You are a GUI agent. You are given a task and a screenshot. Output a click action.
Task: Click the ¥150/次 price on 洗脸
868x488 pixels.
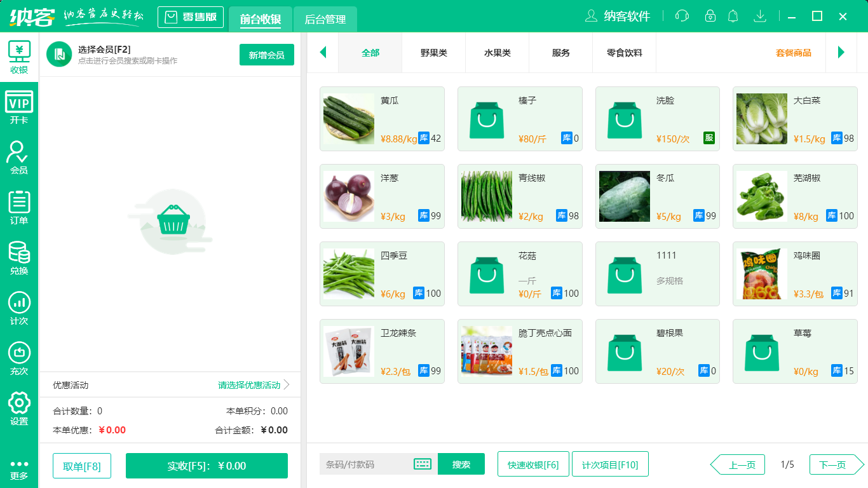(x=673, y=139)
